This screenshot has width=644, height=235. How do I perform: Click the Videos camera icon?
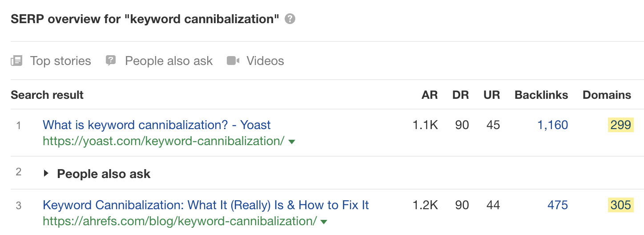(x=233, y=61)
